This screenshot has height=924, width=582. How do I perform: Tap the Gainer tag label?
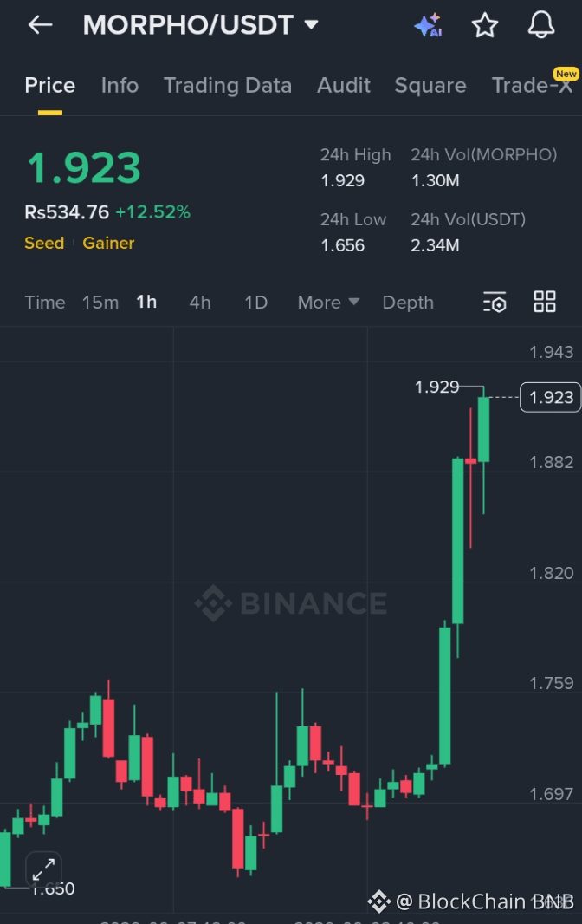pyautogui.click(x=108, y=243)
